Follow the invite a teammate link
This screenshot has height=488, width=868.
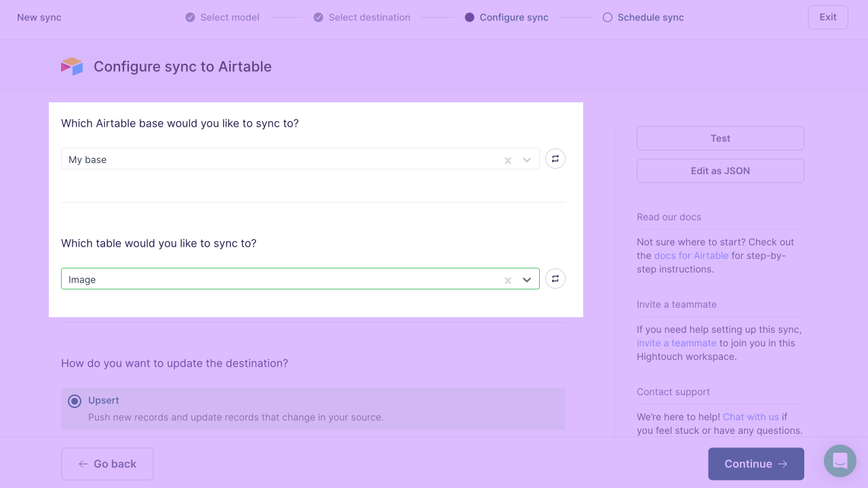point(676,343)
